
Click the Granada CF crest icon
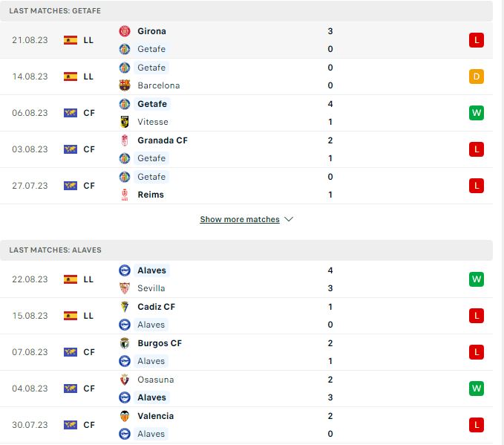[x=125, y=140]
